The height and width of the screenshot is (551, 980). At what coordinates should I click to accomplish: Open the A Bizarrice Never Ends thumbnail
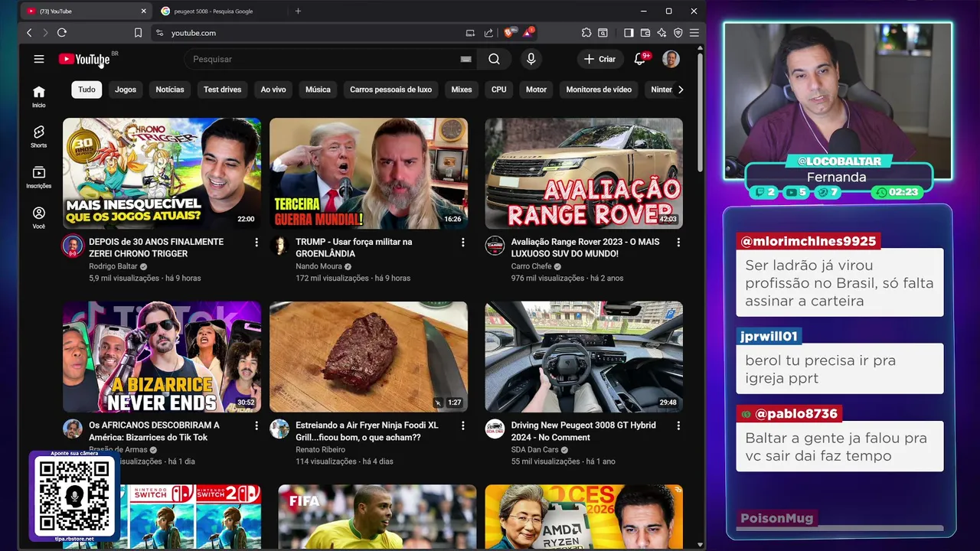click(162, 357)
